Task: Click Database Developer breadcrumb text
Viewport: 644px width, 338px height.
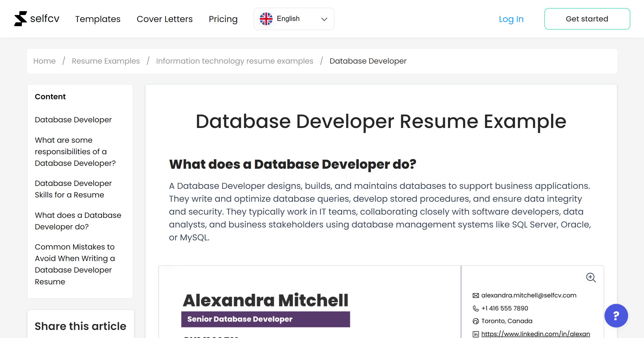Action: 368,61
